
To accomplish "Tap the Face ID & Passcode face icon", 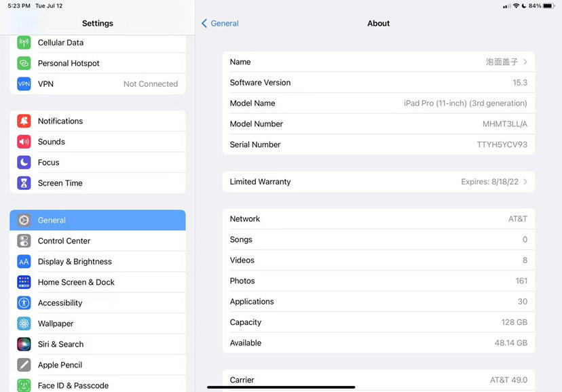I will pos(24,385).
